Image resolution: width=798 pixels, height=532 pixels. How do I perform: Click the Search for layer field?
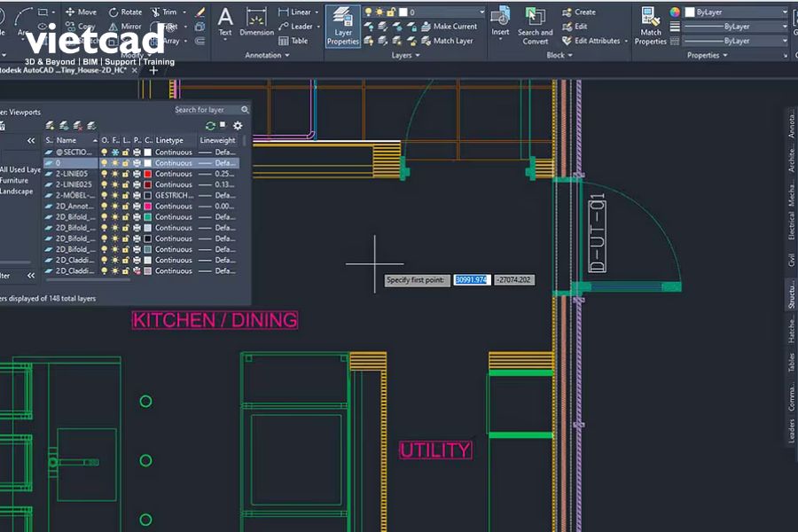206,109
